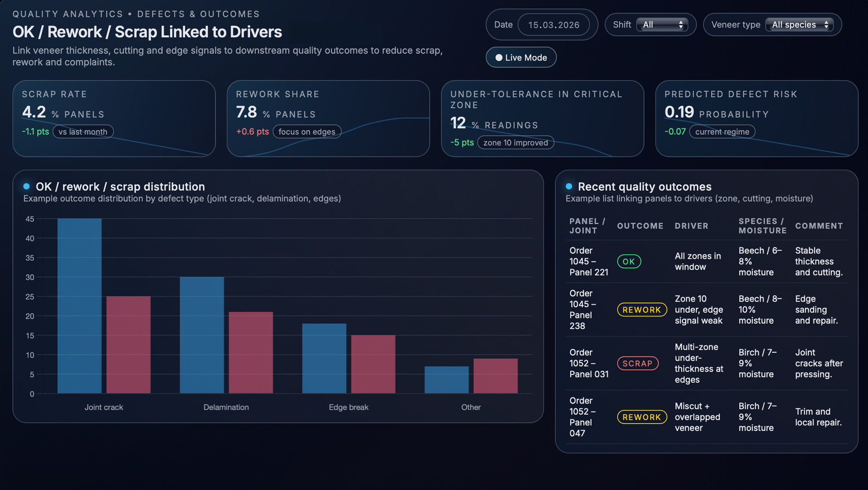Click the OK badge for Panel 221
This screenshot has width=868, height=490.
(x=629, y=262)
